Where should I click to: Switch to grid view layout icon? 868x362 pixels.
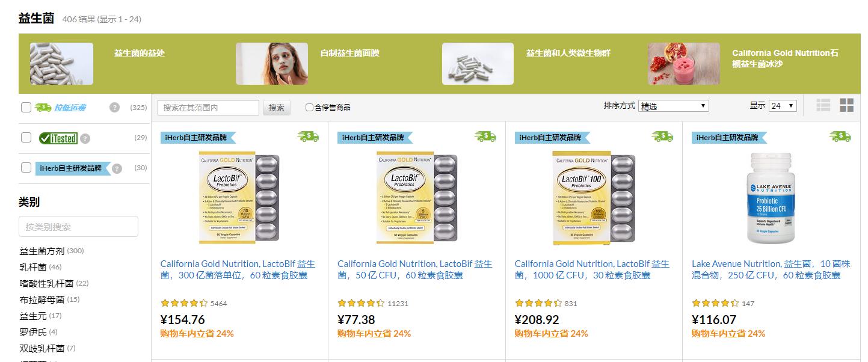tap(846, 105)
